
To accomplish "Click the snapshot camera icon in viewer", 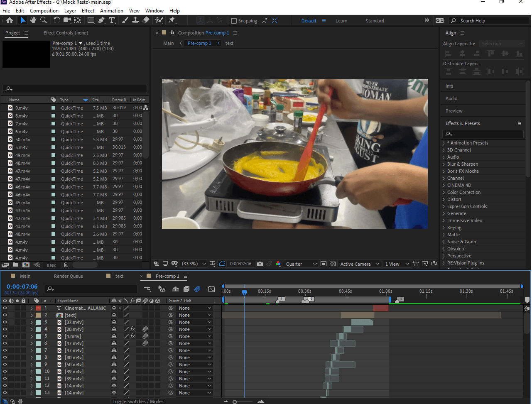I will 260,264.
